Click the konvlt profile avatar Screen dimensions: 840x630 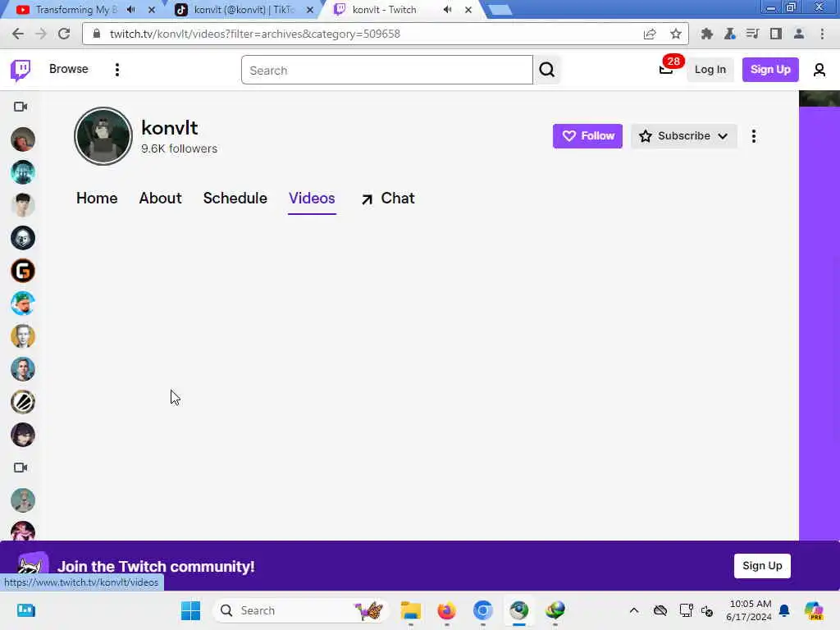pos(103,136)
